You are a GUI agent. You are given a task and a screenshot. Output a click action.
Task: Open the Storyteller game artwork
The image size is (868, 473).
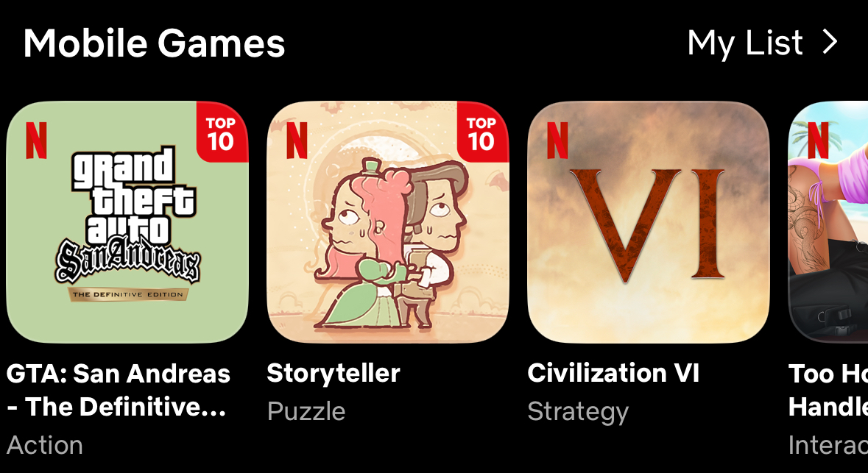click(x=387, y=222)
